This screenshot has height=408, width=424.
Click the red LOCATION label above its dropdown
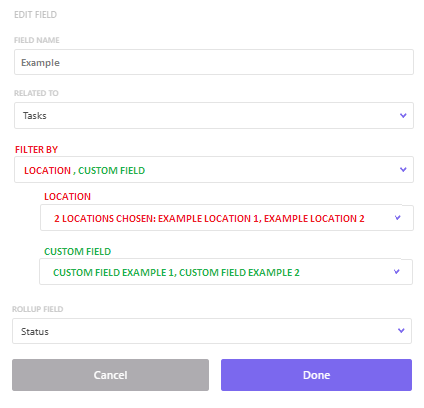point(67,197)
